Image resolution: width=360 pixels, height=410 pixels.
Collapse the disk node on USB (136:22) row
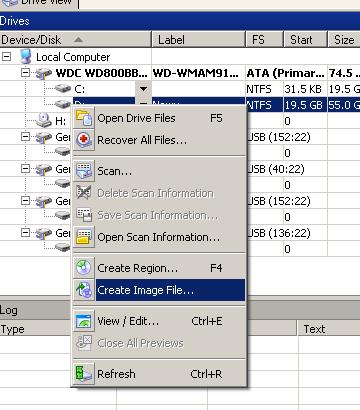tap(25, 233)
